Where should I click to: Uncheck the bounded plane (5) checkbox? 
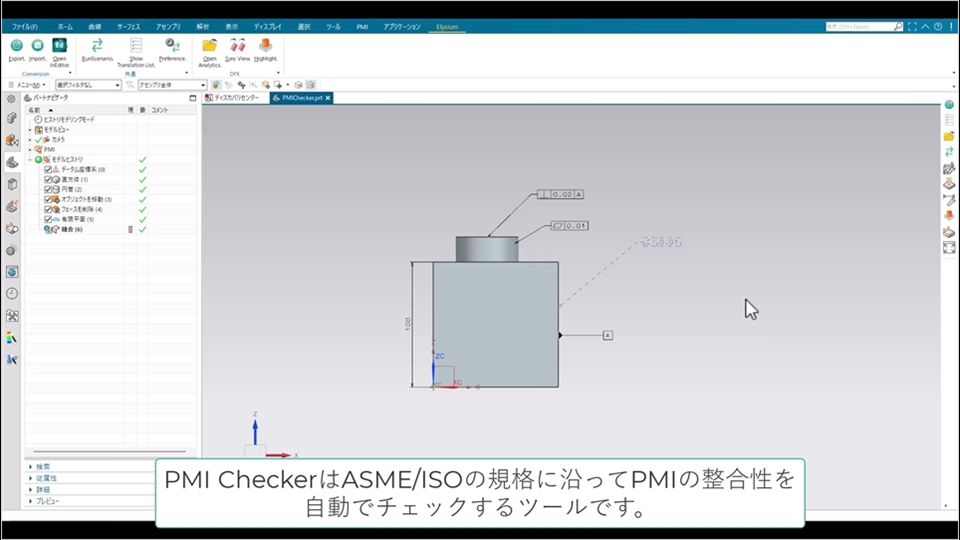coord(48,219)
